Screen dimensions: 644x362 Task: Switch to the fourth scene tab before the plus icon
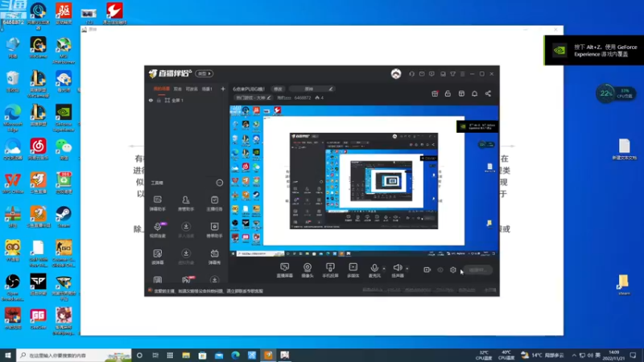[x=208, y=88]
